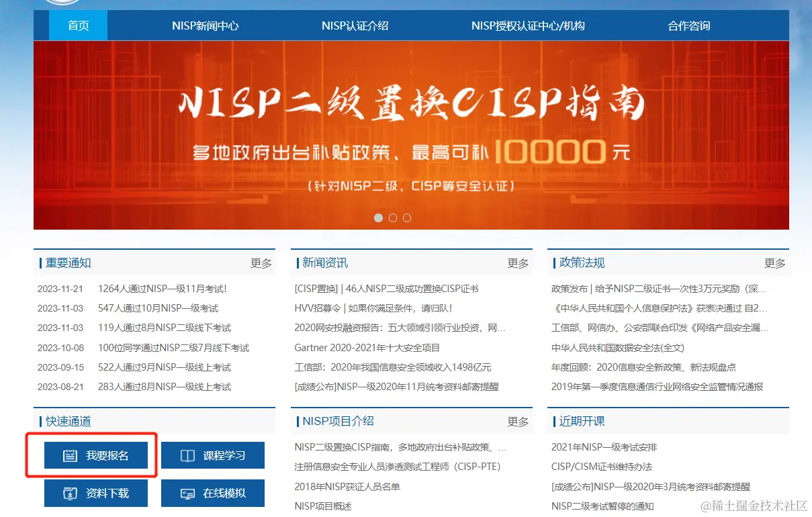Click the 快速通道 section heading
The image size is (812, 517).
click(68, 421)
